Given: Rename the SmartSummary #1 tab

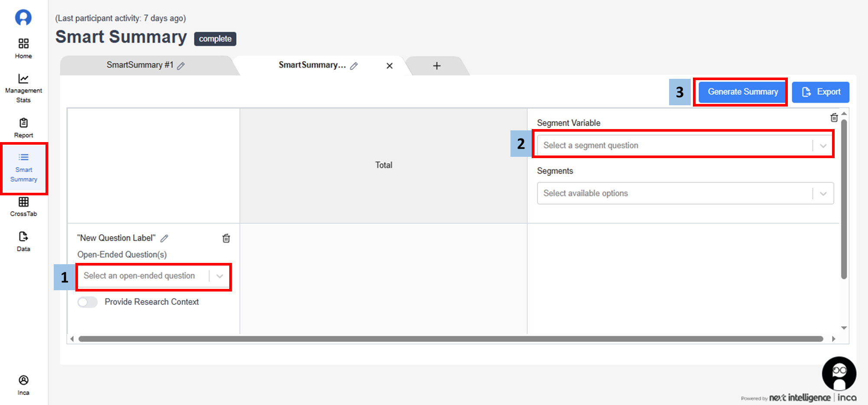Looking at the screenshot, I should click(x=181, y=66).
